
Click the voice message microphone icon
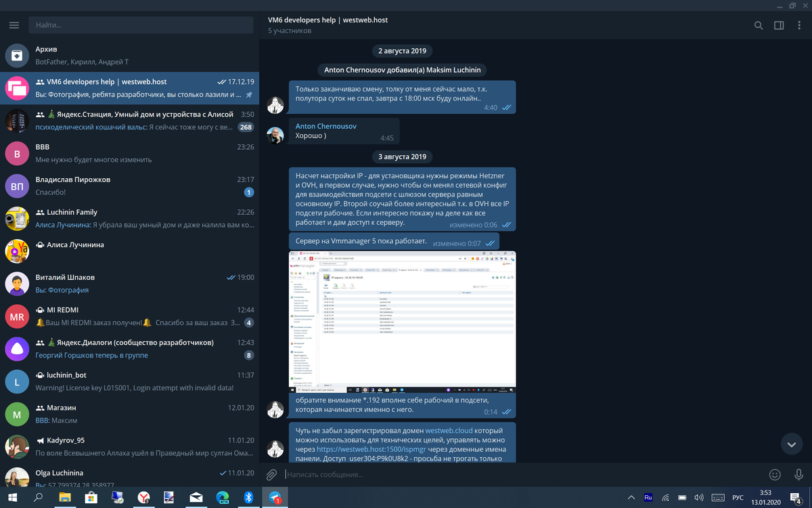click(x=798, y=475)
